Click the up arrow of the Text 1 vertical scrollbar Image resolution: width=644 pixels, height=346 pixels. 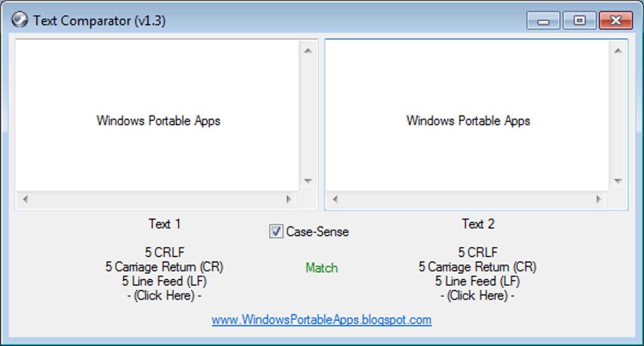point(308,51)
